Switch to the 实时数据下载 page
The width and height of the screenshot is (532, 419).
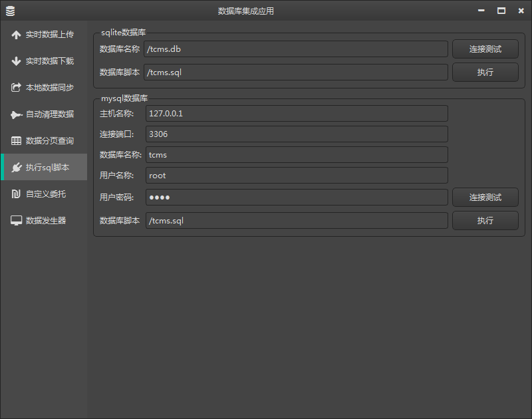[x=44, y=61]
